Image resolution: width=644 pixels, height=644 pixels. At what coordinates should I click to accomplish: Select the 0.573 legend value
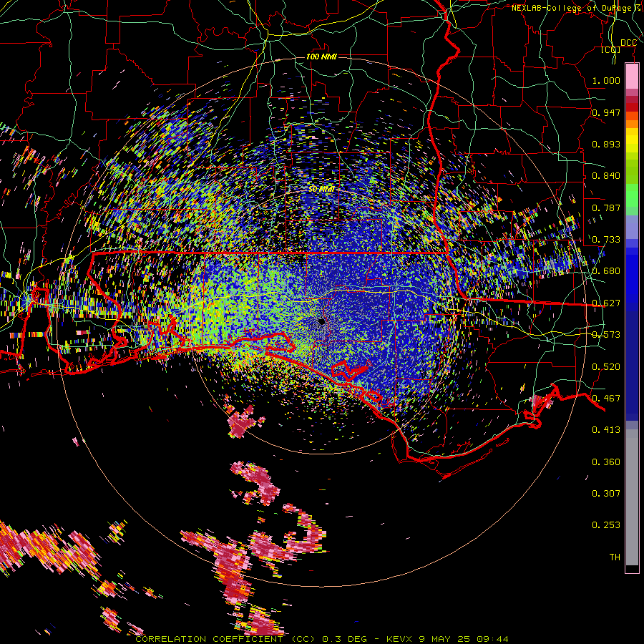coord(606,334)
